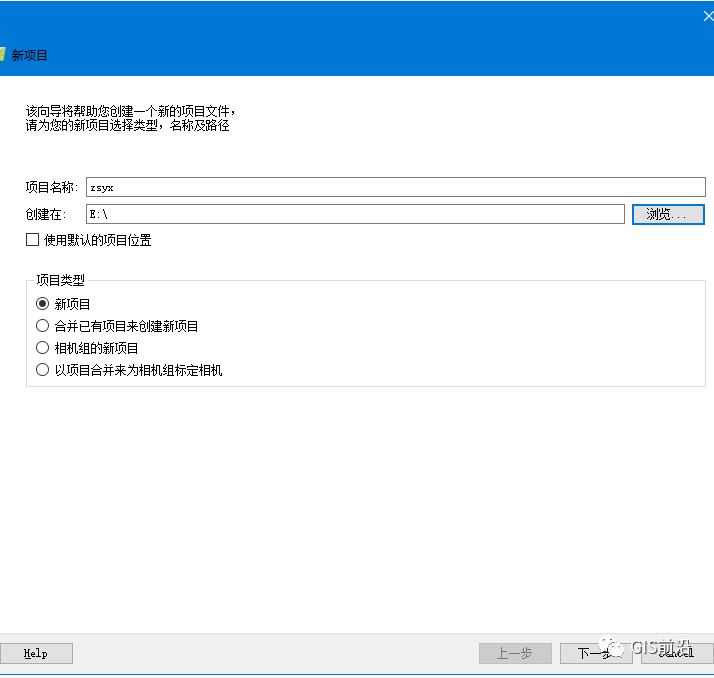Go to next step with 下一步
Screen dimensions: 714x678
click(x=596, y=653)
